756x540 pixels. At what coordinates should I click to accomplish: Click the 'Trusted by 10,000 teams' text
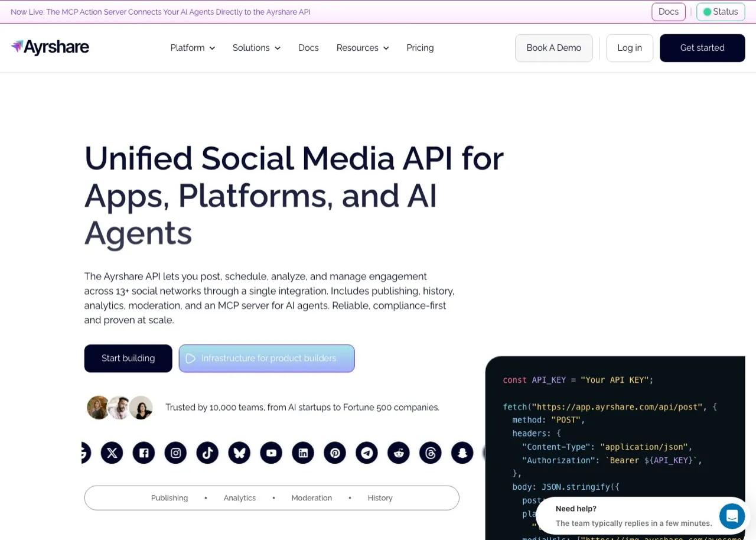[x=302, y=407]
